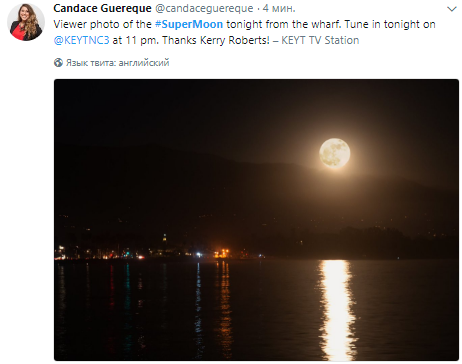Open Candace Guereque's profile avatar
Viewport: 462px width, 364px height.
[26, 22]
